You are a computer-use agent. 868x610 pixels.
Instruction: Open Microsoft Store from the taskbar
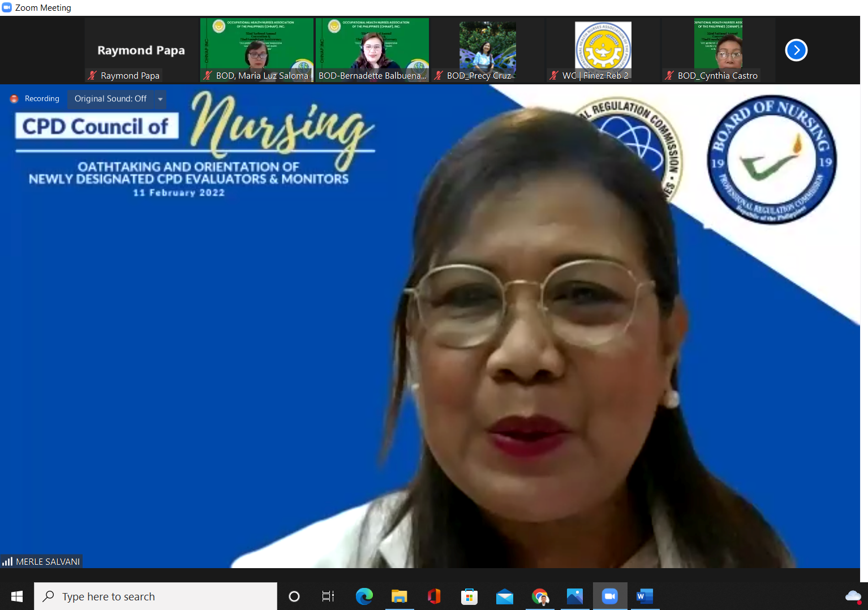[x=470, y=596]
